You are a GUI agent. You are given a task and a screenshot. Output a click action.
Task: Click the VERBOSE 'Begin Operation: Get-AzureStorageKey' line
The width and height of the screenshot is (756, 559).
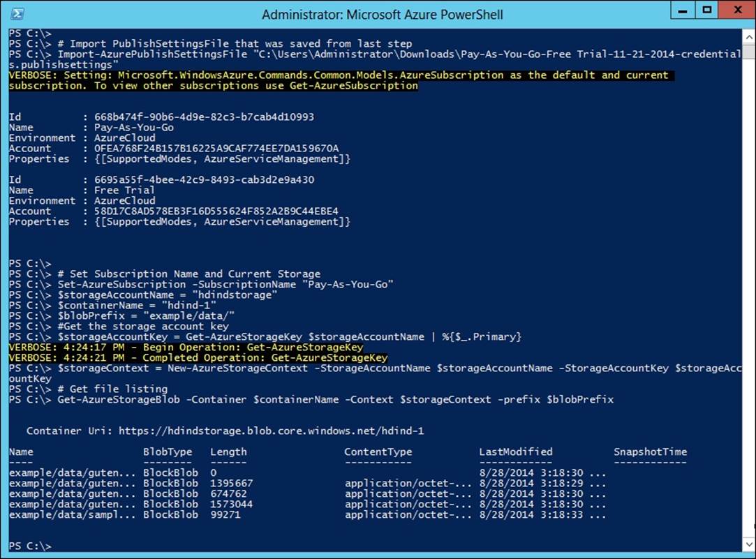(186, 348)
